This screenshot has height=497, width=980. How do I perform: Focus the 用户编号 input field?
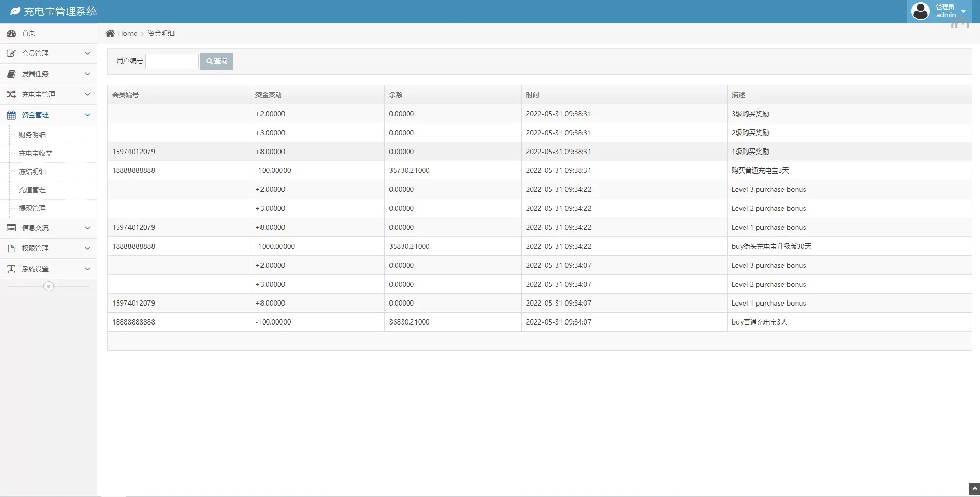[x=172, y=61]
